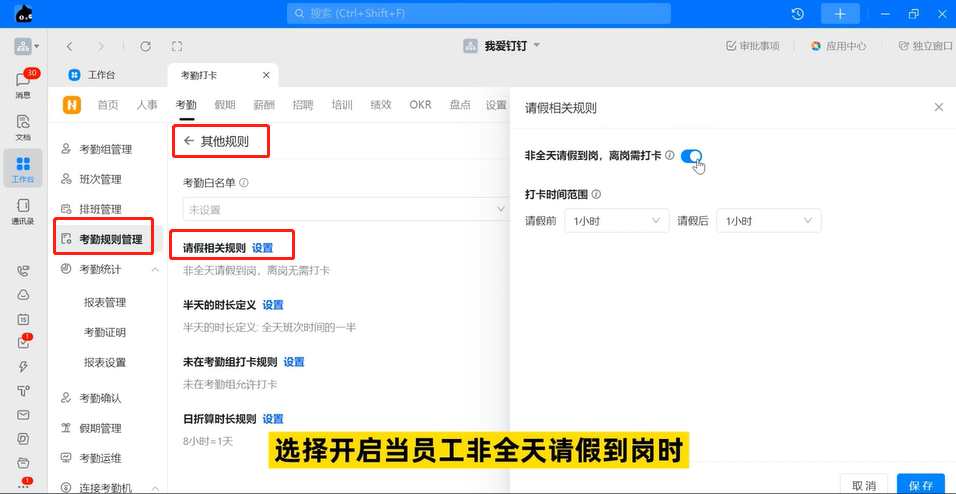Click the 取消 cancel button
956x494 pixels.
(864, 485)
